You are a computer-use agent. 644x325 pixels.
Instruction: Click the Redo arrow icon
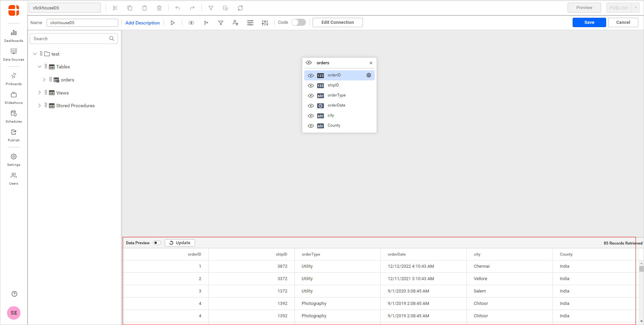tap(192, 8)
